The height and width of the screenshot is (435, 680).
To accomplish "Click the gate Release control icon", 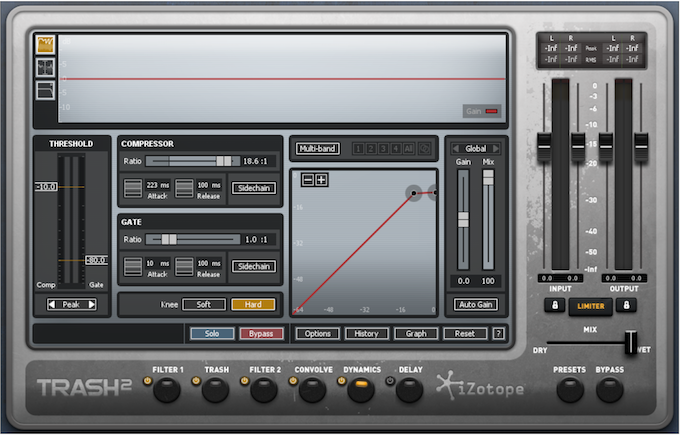I will (x=184, y=267).
